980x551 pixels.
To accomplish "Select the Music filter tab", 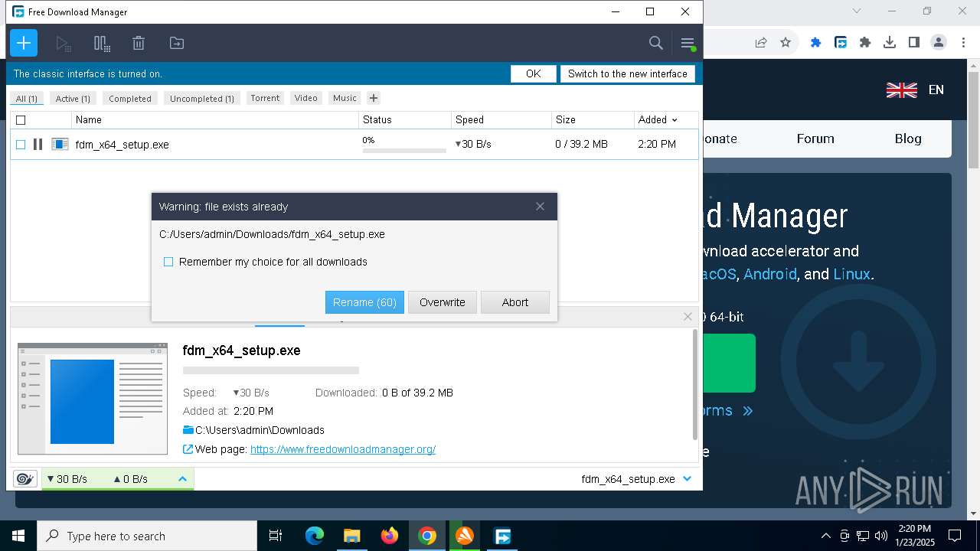I will [345, 98].
